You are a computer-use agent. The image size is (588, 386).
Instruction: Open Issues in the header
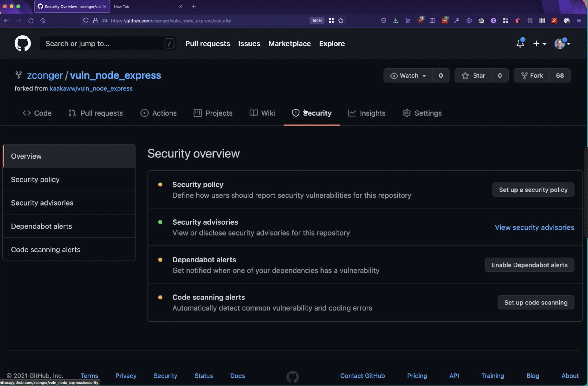click(249, 44)
